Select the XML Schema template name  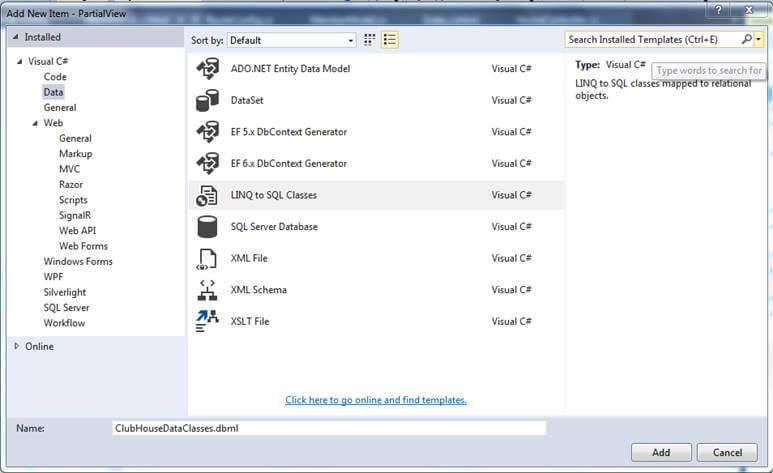[x=258, y=290]
